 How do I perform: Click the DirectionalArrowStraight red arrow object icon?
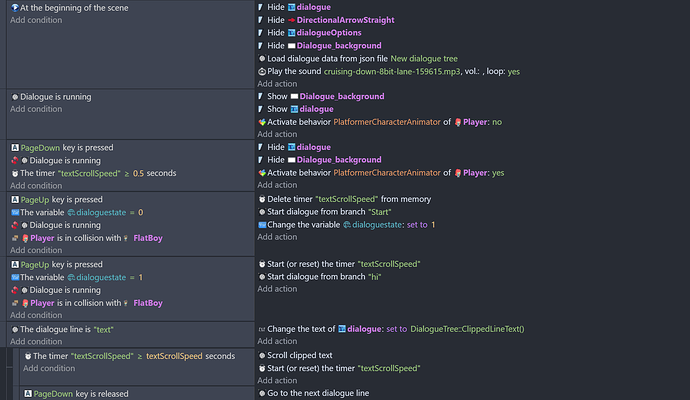[x=292, y=20]
